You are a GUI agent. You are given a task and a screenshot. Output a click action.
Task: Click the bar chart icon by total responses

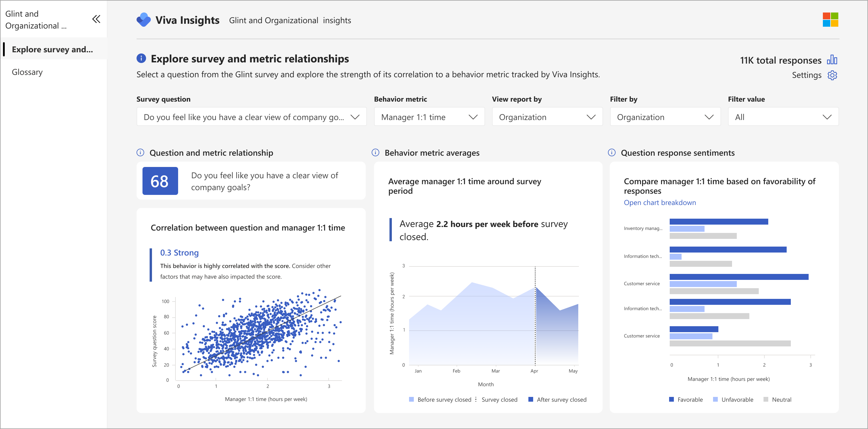832,60
